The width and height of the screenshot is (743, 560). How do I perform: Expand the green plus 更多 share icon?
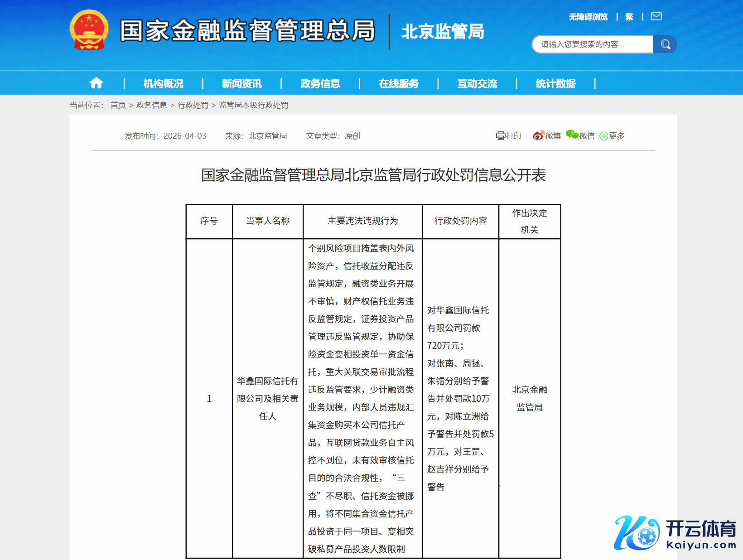point(603,136)
